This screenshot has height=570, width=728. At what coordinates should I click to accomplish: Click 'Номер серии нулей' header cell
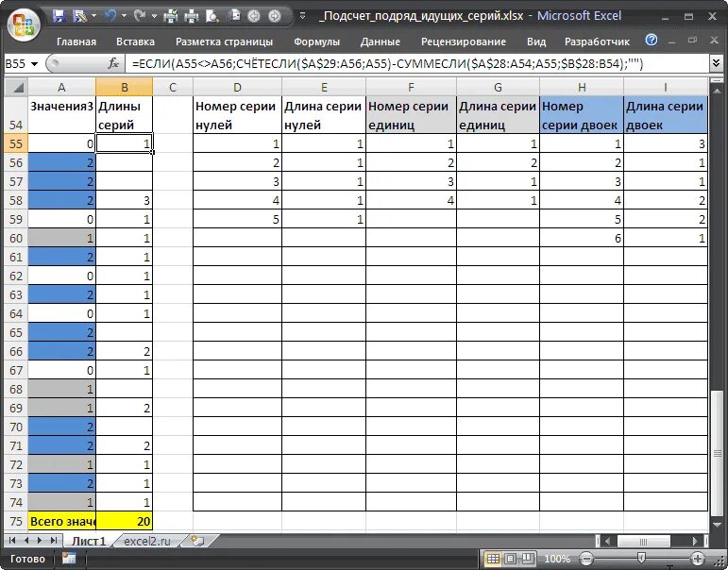[237, 115]
